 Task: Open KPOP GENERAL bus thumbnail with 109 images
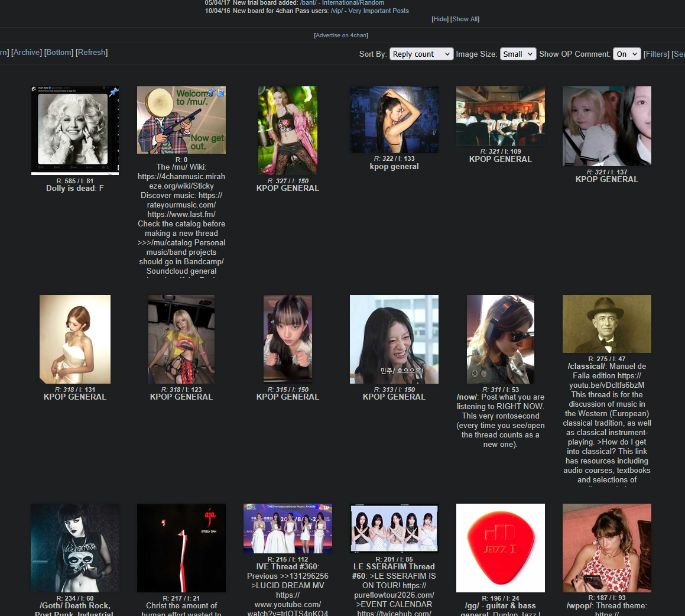[x=500, y=116]
